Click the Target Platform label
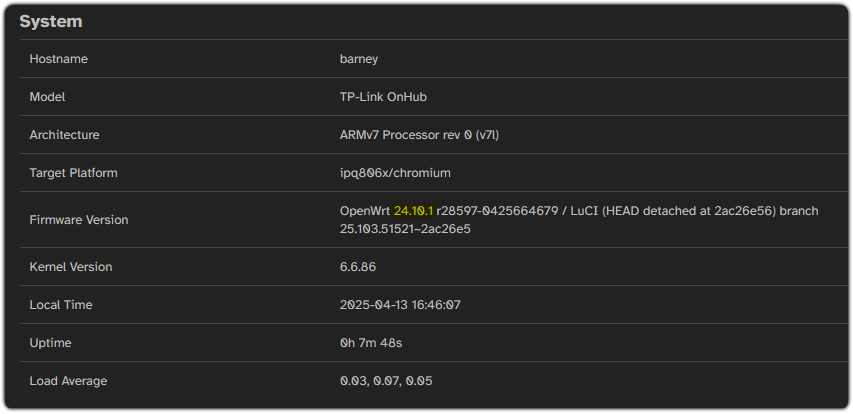This screenshot has width=853, height=414. (x=73, y=173)
